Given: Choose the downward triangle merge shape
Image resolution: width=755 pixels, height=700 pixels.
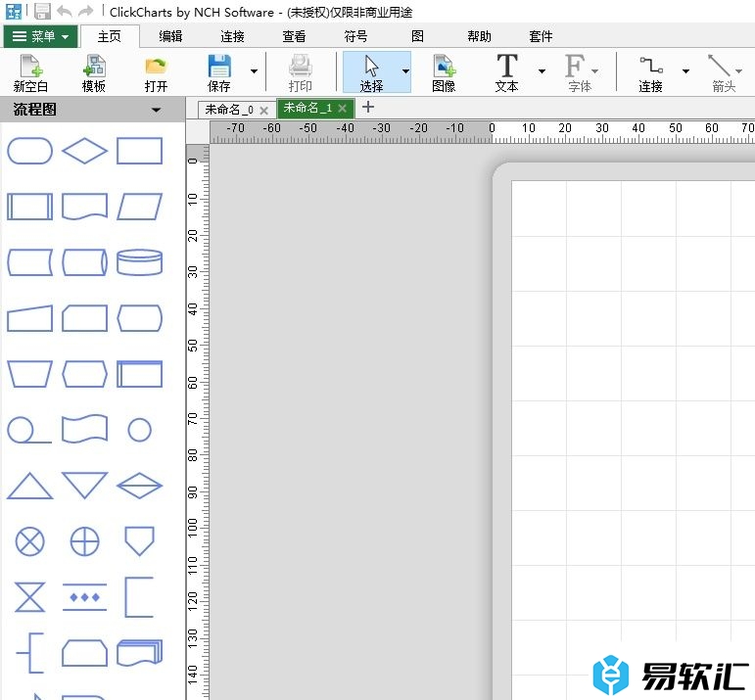Looking at the screenshot, I should click(x=85, y=486).
